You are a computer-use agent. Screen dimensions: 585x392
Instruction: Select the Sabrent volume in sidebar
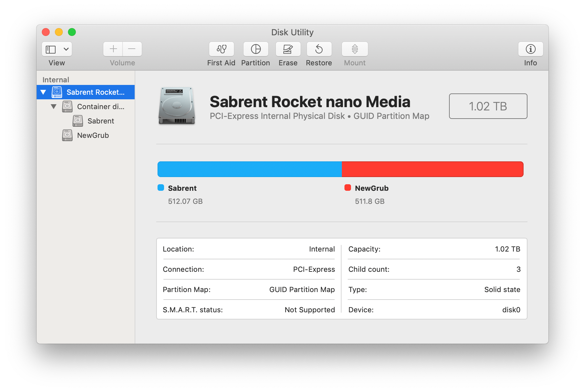[x=86, y=121]
